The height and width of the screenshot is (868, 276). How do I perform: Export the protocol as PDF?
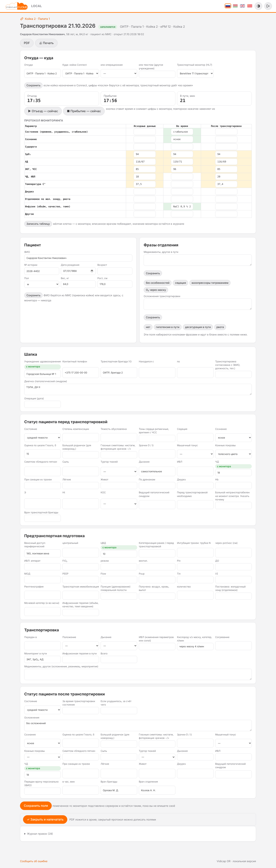point(27,43)
